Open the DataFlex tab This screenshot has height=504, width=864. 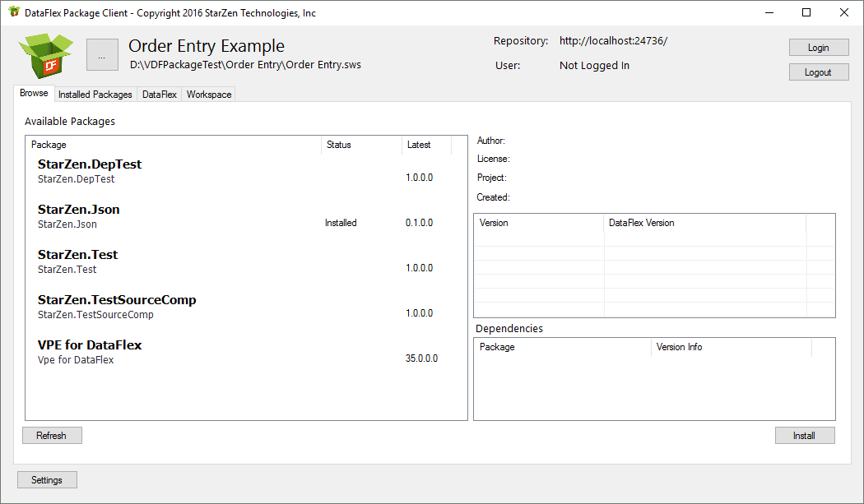pos(160,95)
